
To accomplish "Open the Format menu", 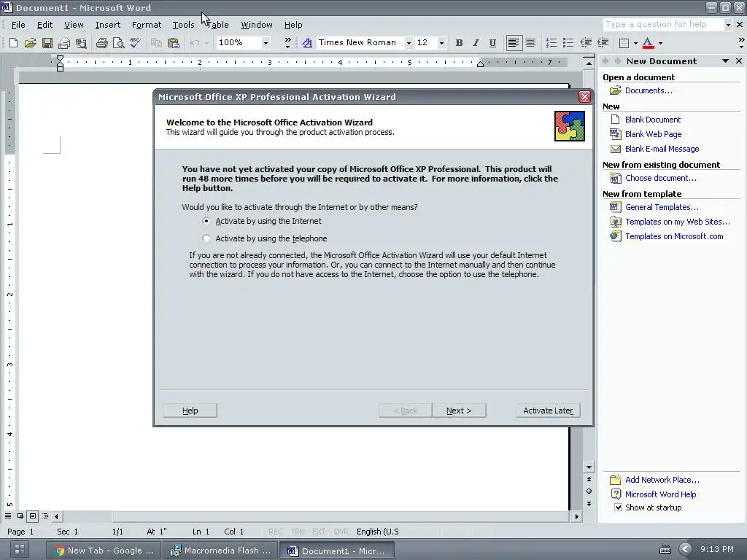I will (146, 25).
